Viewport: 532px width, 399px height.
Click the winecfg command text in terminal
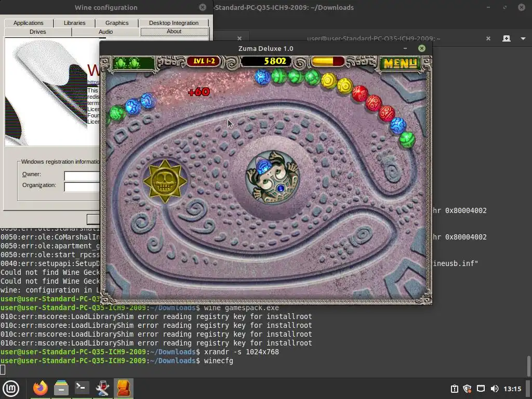click(219, 361)
